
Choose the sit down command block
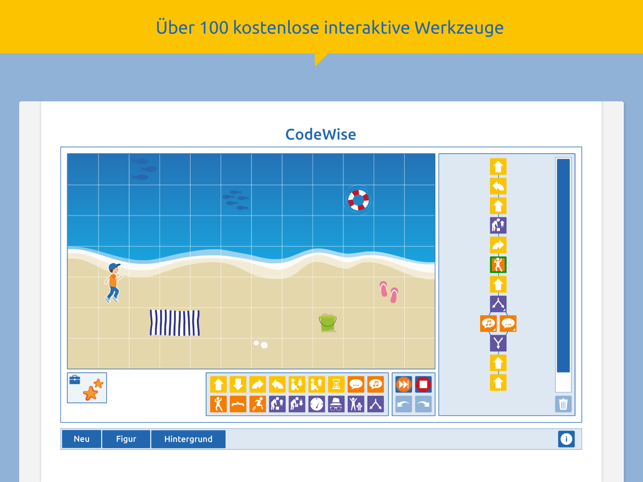click(297, 385)
